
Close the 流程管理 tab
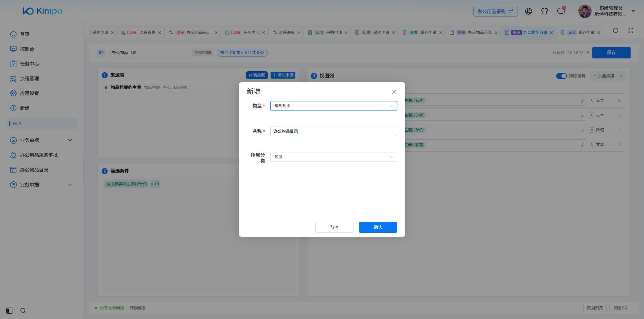[x=160, y=33]
